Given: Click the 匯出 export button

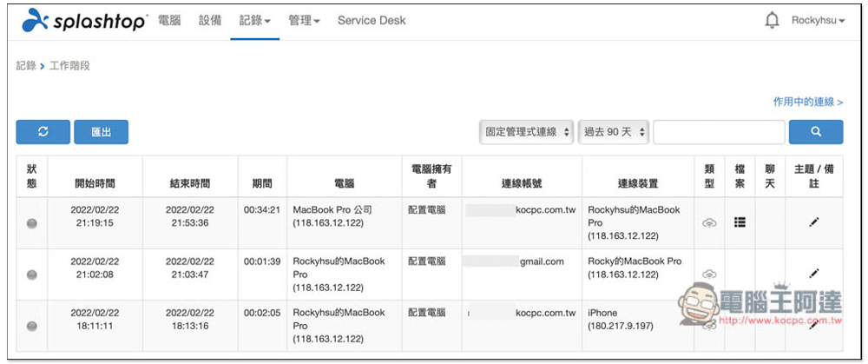Looking at the screenshot, I should click(x=101, y=132).
